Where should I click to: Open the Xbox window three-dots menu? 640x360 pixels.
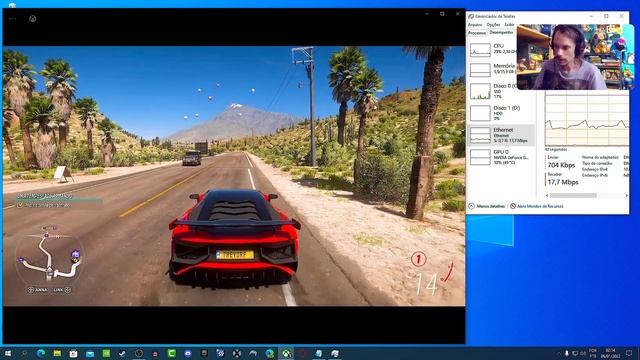[x=13, y=18]
